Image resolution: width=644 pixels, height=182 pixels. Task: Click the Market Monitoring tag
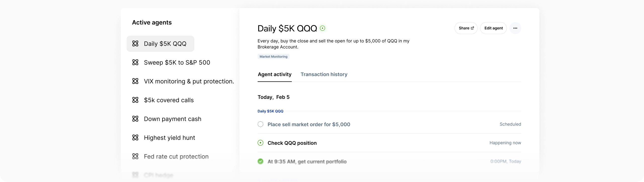[273, 57]
